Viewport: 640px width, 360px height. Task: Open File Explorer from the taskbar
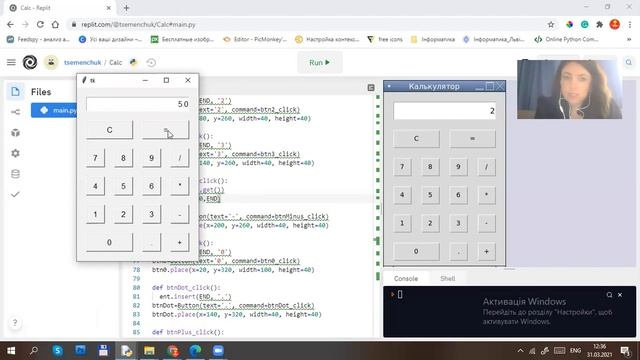(x=149, y=350)
